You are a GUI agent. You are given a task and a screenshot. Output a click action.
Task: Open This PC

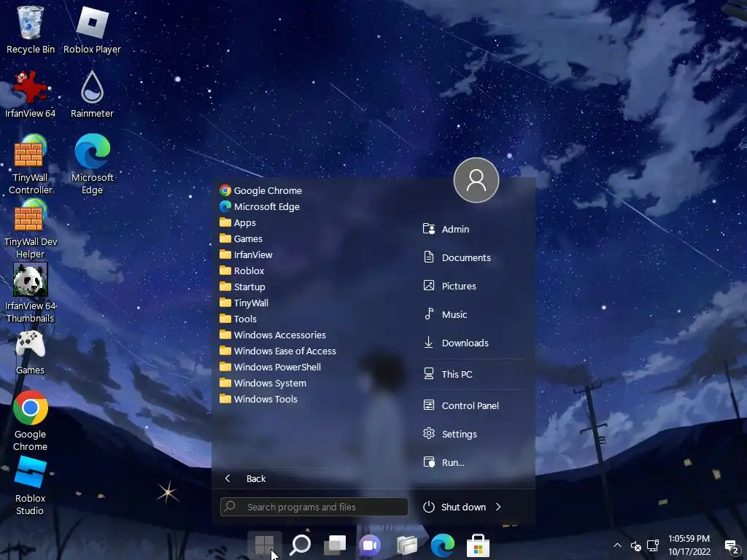pyautogui.click(x=448, y=374)
